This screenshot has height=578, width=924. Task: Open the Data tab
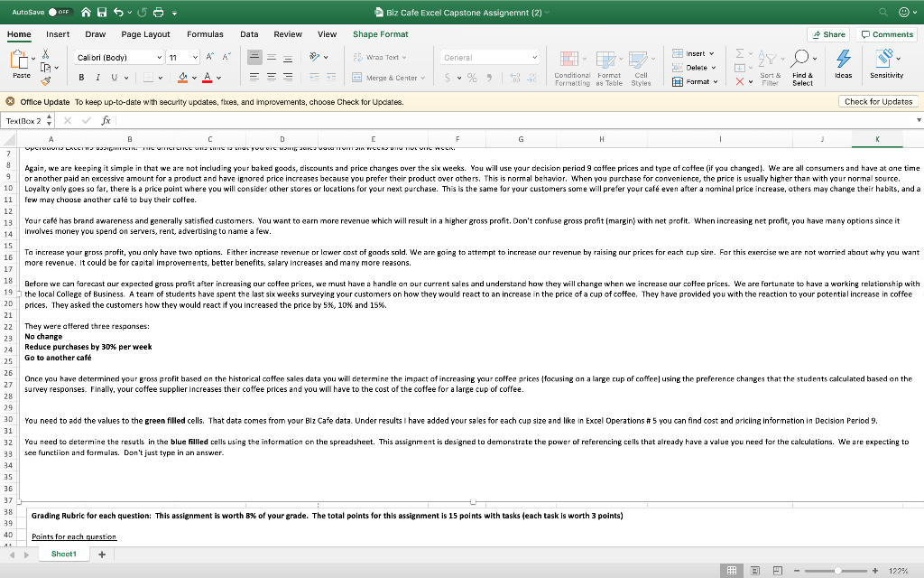coord(249,34)
